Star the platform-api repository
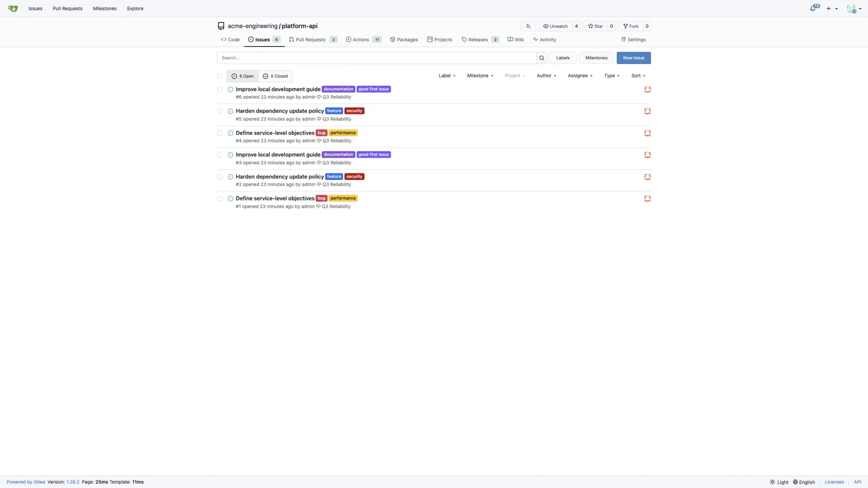The width and height of the screenshot is (868, 488). pos(595,26)
